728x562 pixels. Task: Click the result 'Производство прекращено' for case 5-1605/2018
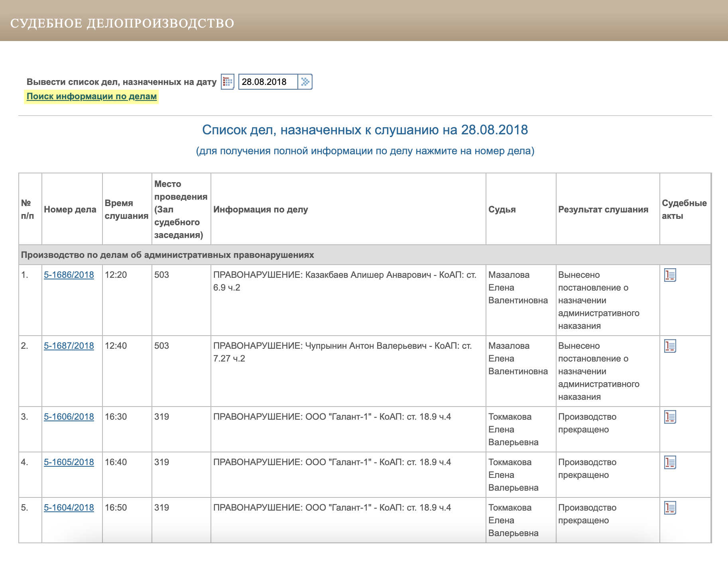point(587,469)
